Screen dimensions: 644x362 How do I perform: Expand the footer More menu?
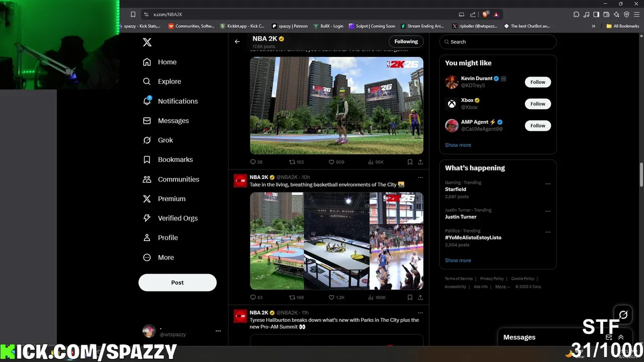coord(502,287)
